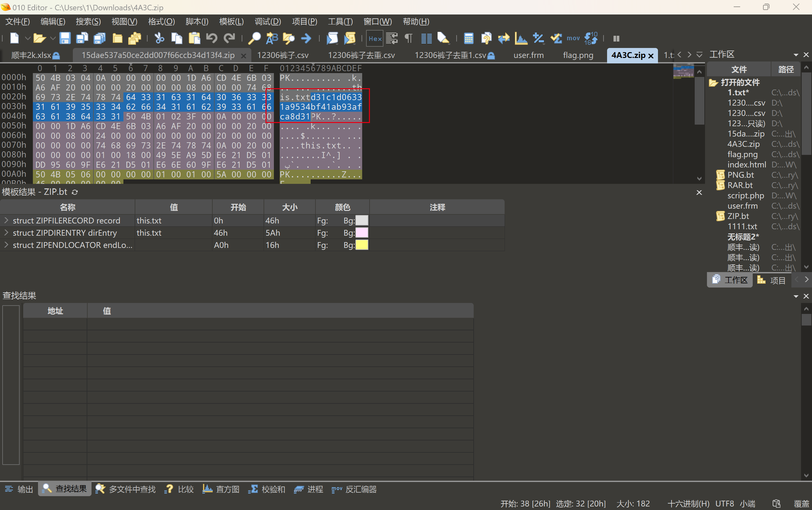
Task: Open the 反汇编器 disassembler tab
Action: [354, 489]
